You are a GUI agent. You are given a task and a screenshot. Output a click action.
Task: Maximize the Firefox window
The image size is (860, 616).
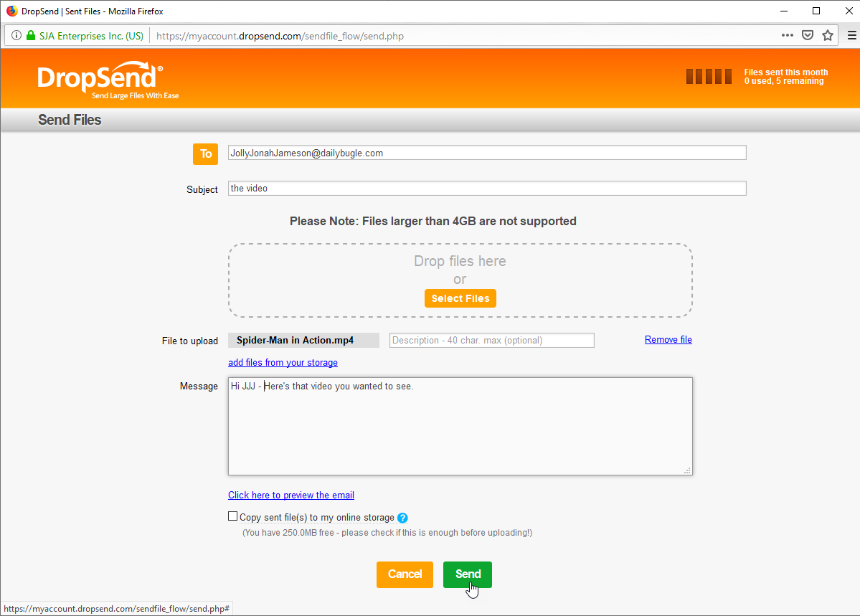(816, 11)
